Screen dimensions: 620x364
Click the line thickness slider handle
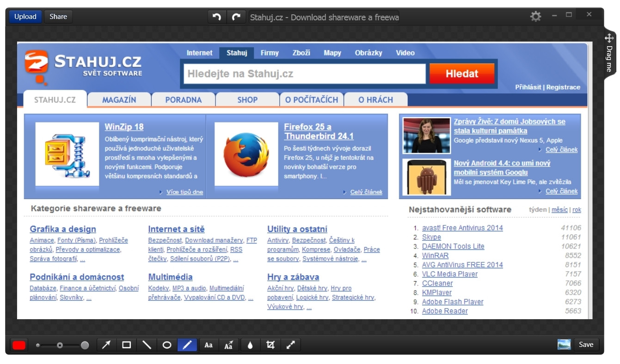[x=60, y=345]
